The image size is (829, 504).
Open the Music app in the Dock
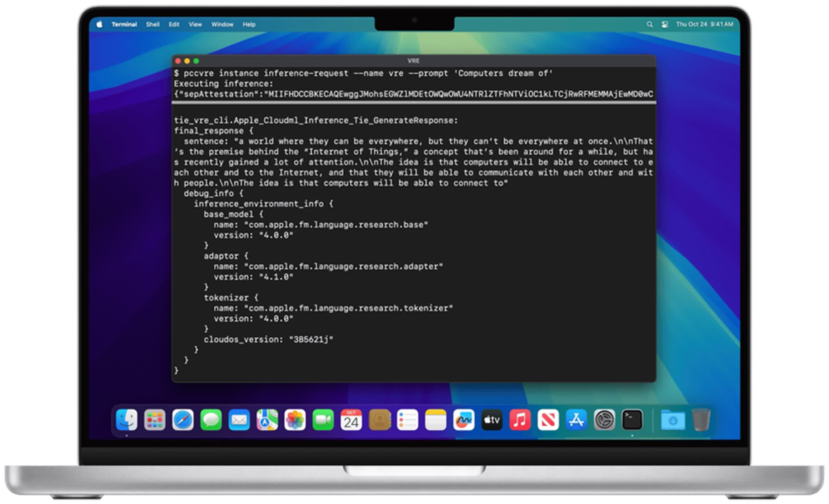(520, 420)
